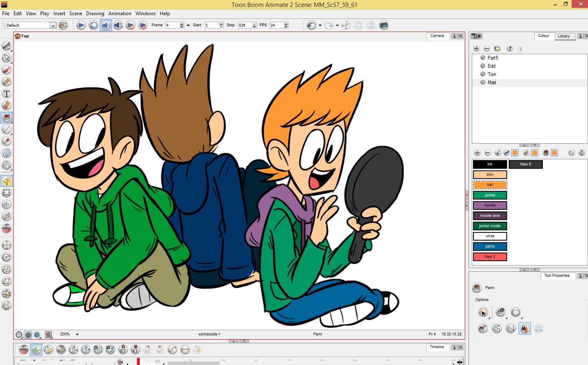The image size is (588, 365).
Task: Add a new palette with plus icon
Action: coord(477,48)
